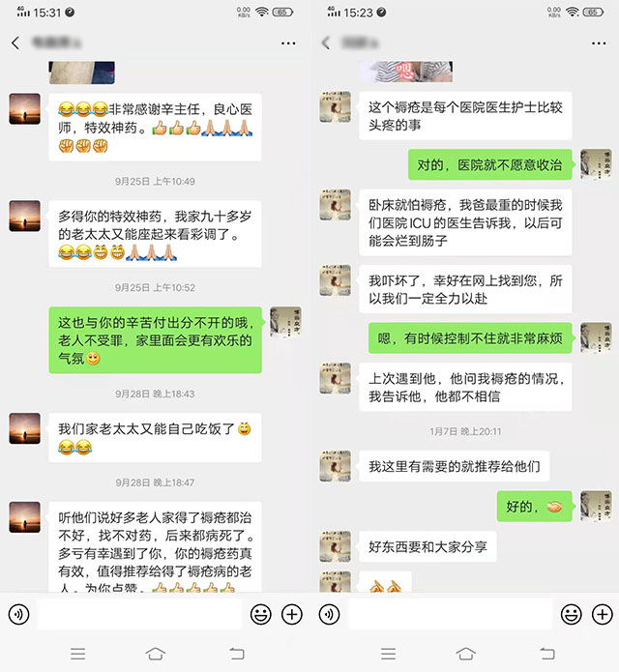Tap the back arrow in left chat
This screenshot has width=619, height=672.
coord(15,43)
